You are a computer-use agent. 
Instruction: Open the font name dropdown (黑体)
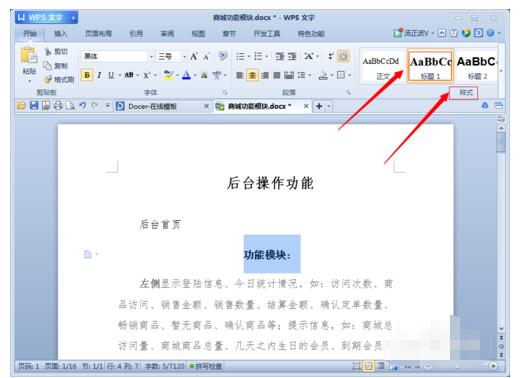click(151, 57)
